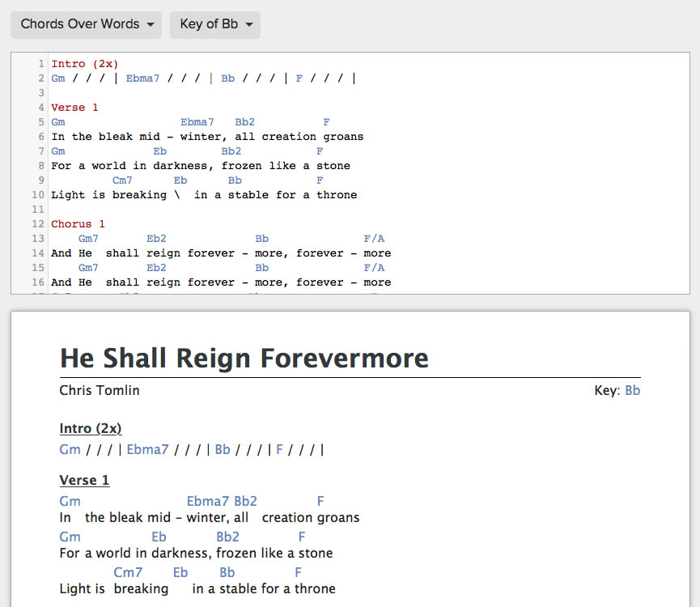Click the Bb link beside Key in preview
The image size is (700, 607).
pyautogui.click(x=632, y=390)
